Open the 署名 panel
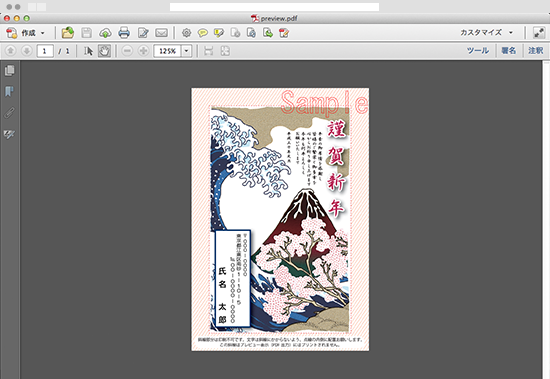Viewport: 550px width, 379px height. (x=509, y=51)
